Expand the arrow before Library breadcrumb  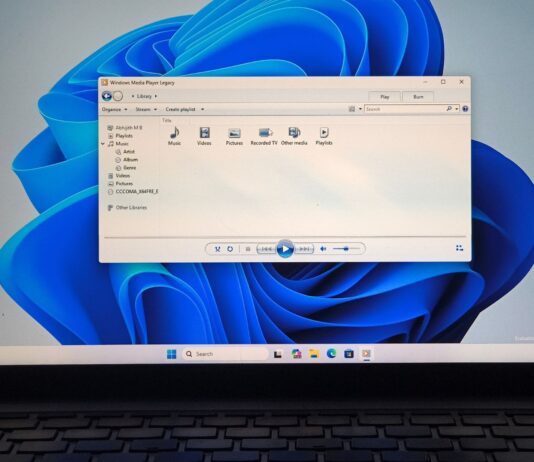tap(133, 96)
